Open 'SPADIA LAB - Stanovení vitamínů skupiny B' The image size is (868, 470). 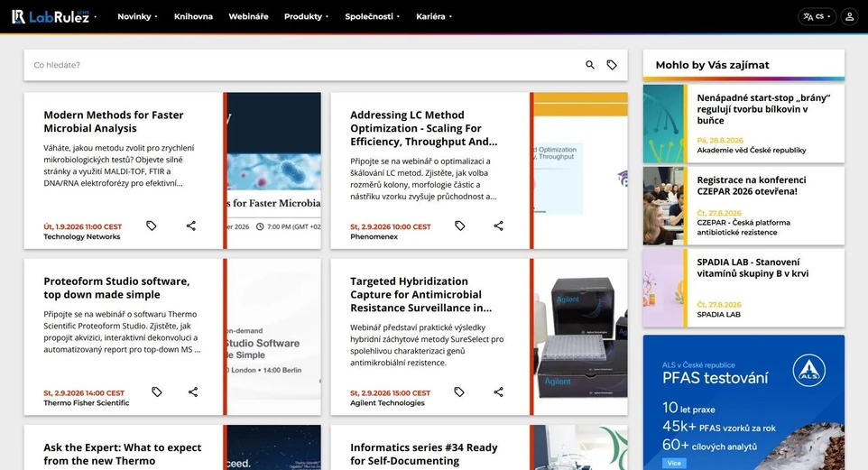click(x=753, y=268)
